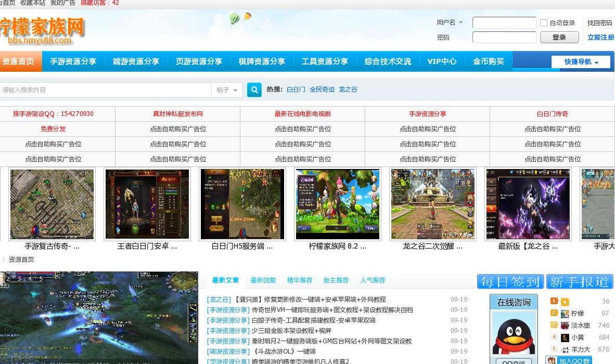
Task: Click ad link 真封神私服发布网
Action: point(177,114)
